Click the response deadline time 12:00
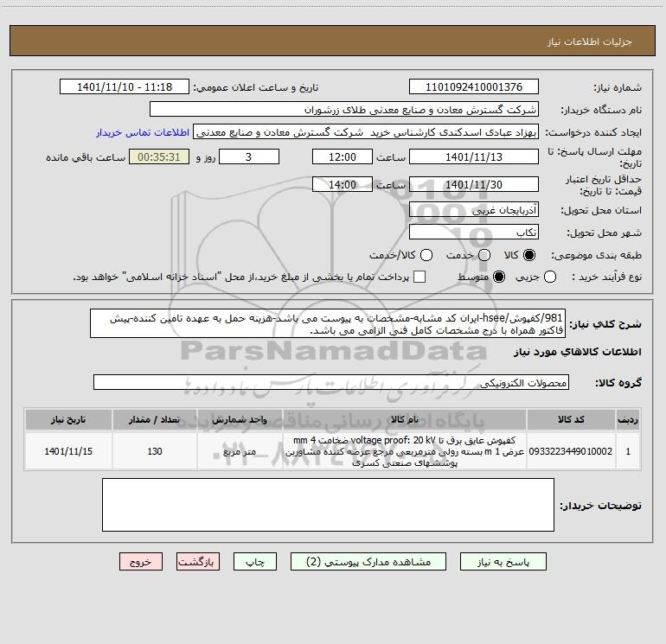The image size is (666, 644). coord(343,156)
